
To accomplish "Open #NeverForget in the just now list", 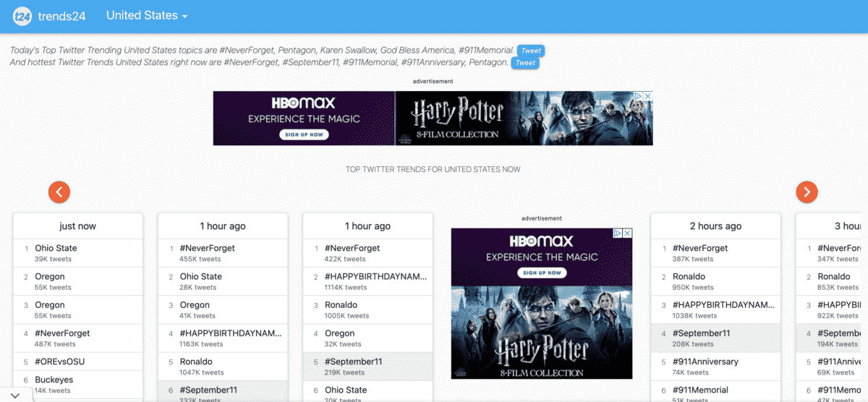I will tap(62, 333).
